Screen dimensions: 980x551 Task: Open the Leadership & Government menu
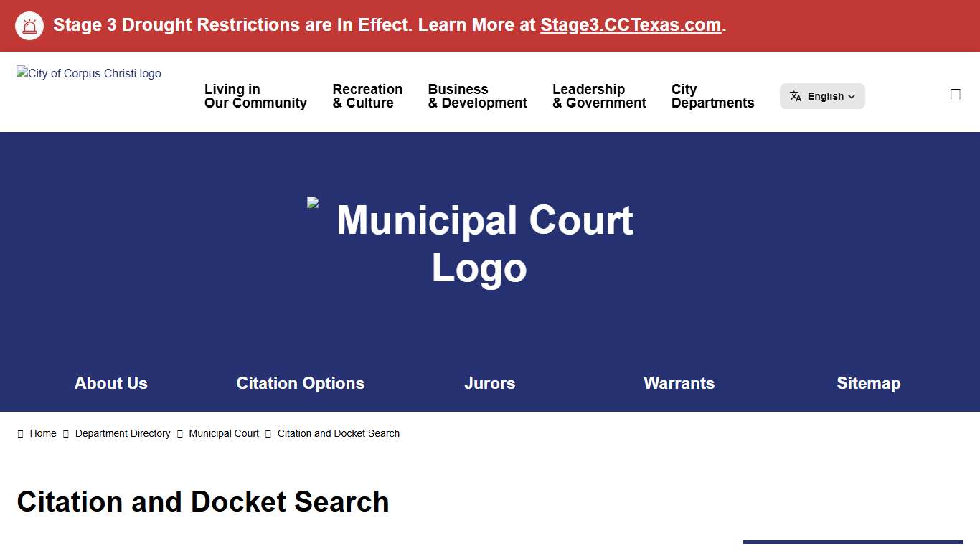coord(599,96)
